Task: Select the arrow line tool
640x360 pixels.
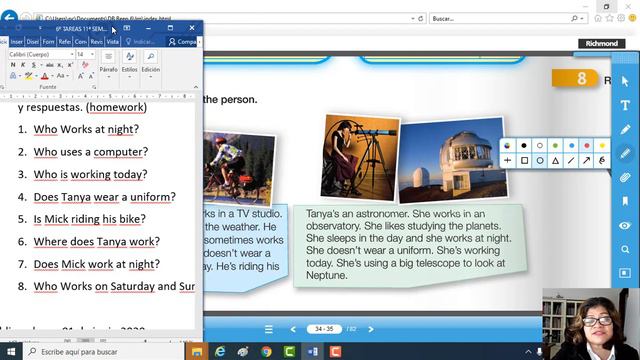Action: pyautogui.click(x=587, y=161)
